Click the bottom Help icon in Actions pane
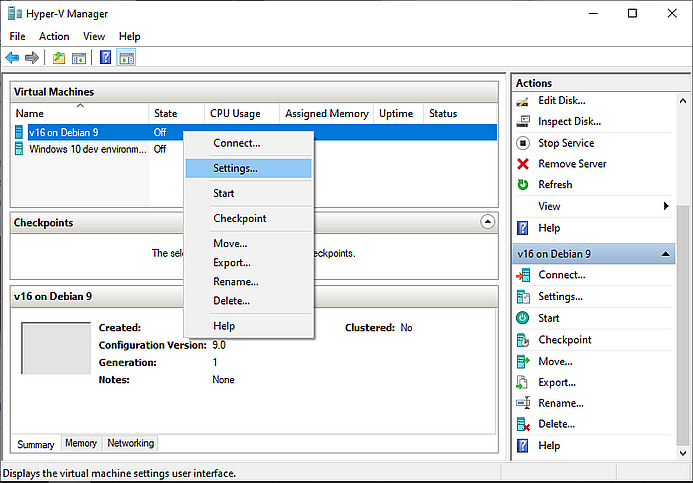Screen dimensions: 693x483 [x=522, y=445]
